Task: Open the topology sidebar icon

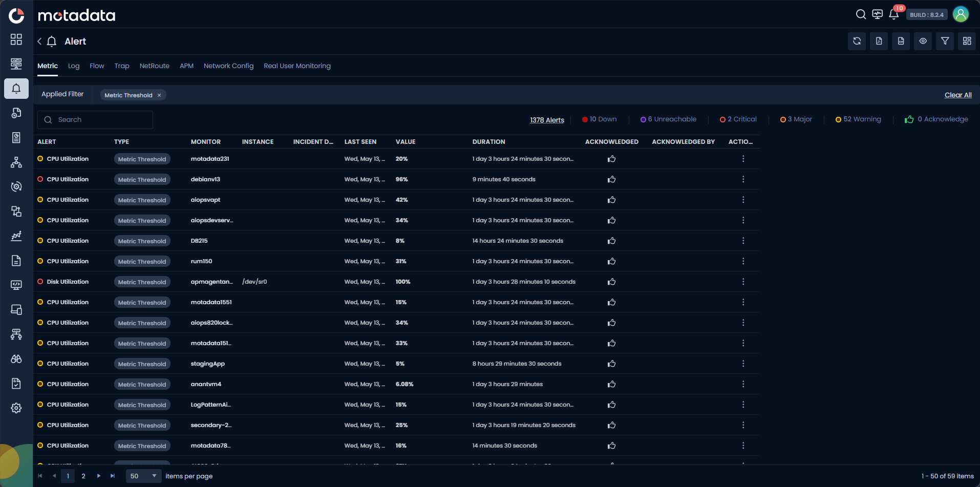Action: (16, 162)
